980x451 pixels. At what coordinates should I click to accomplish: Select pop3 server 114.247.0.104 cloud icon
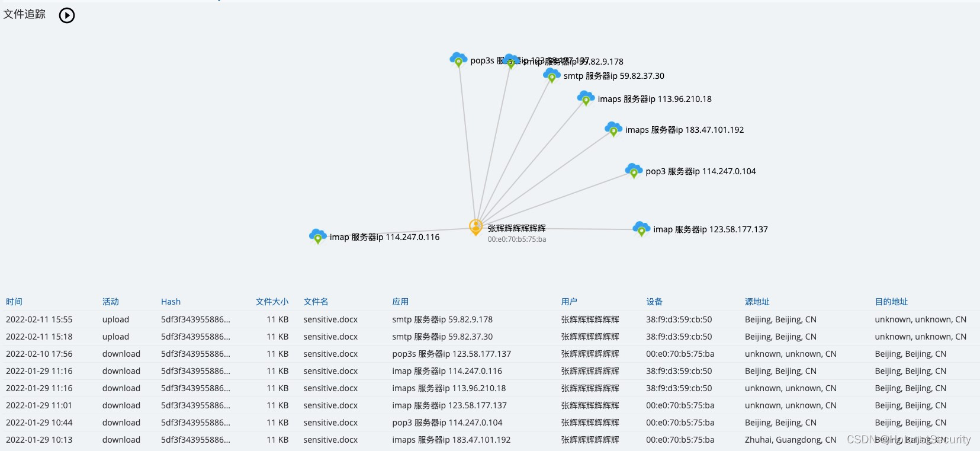(634, 171)
